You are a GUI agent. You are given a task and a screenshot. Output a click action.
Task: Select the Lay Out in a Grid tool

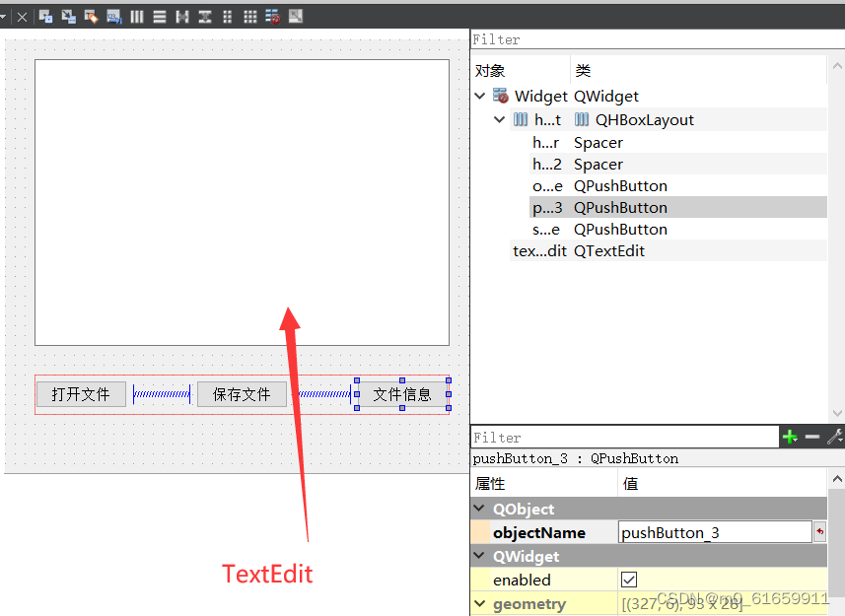click(x=249, y=16)
